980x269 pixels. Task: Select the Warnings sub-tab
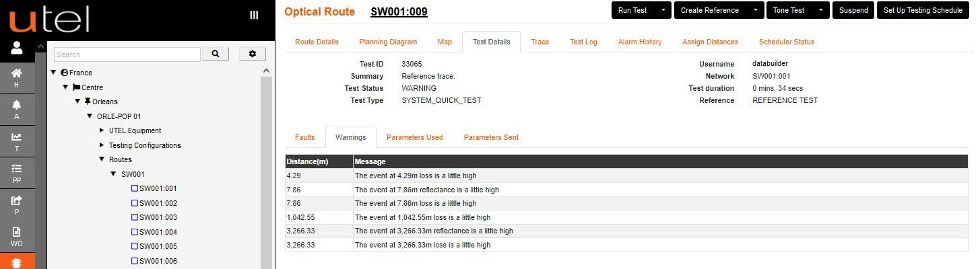pyautogui.click(x=350, y=137)
